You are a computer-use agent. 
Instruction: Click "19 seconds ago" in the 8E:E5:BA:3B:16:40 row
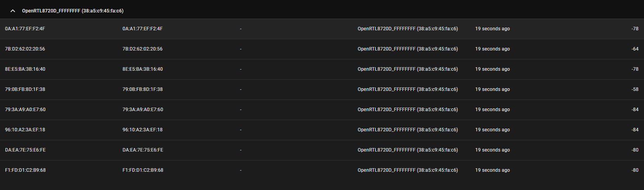(x=492, y=69)
